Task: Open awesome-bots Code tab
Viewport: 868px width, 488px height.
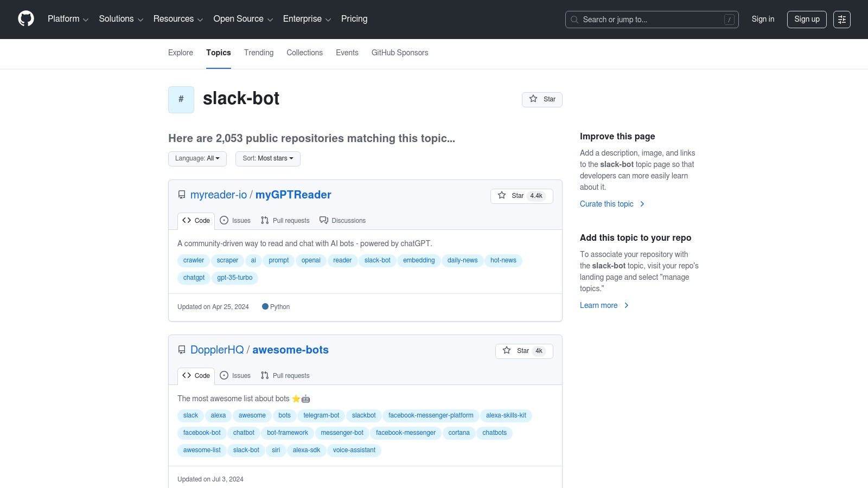Action: tap(196, 376)
